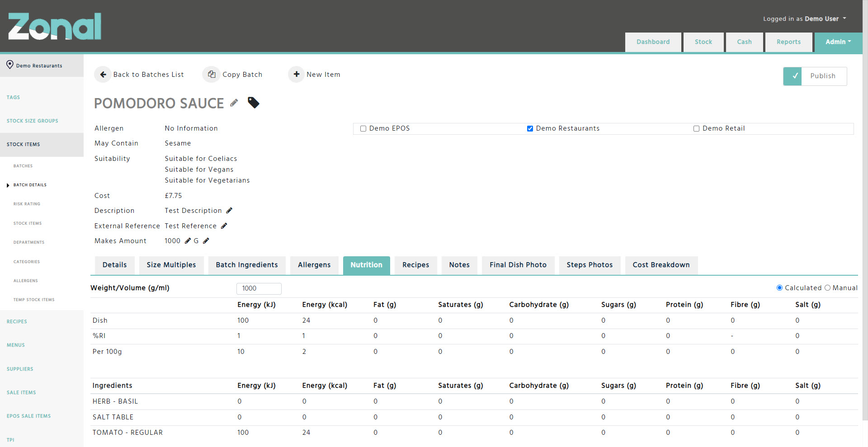Open Recipes in the sidebar
Screen dimensions: 868x447
(x=17, y=321)
